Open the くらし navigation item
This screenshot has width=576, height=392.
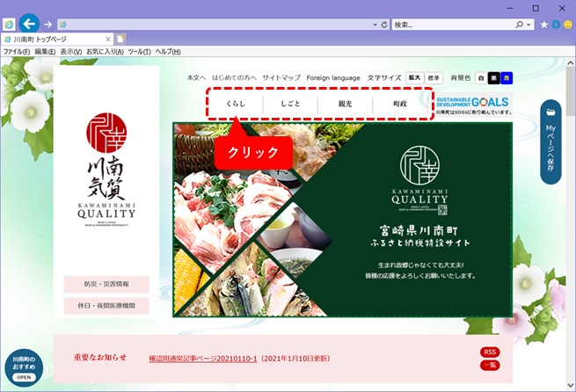(236, 104)
